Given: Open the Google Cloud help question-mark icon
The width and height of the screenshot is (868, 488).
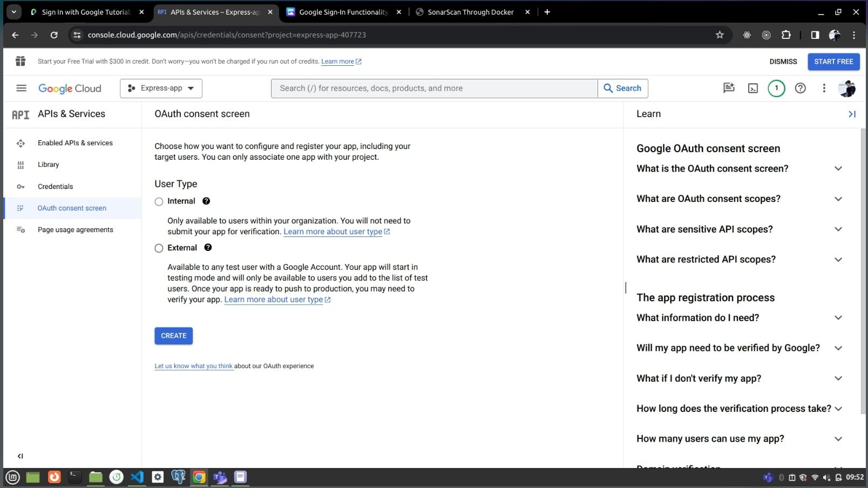Looking at the screenshot, I should 801,88.
